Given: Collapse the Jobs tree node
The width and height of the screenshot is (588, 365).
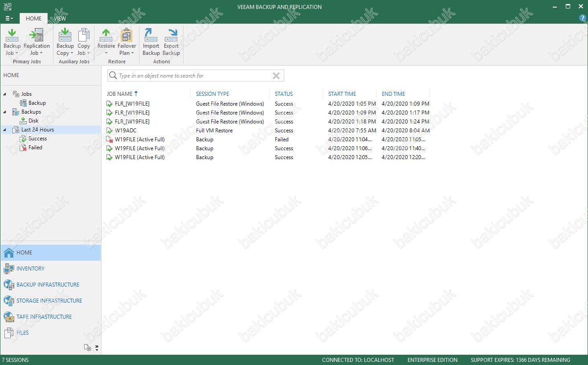Looking at the screenshot, I should tap(5, 94).
